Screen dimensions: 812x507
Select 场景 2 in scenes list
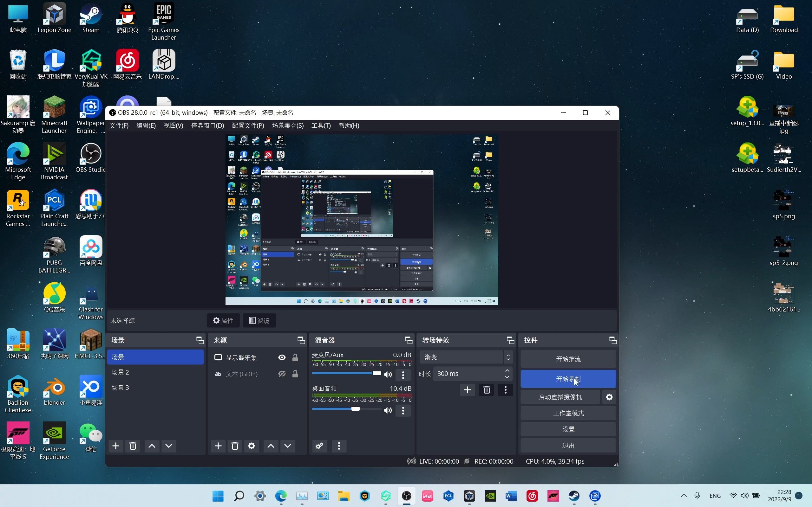[x=121, y=372]
